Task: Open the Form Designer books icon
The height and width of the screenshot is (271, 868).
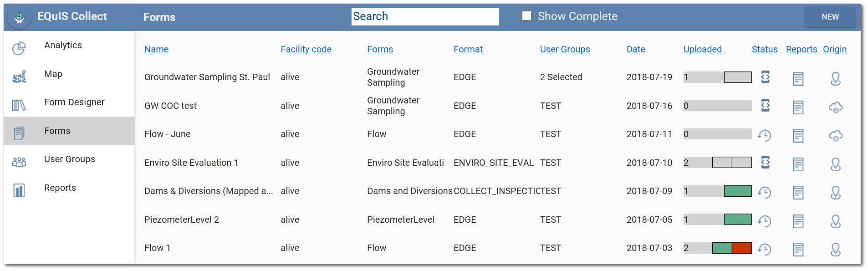Action: pyautogui.click(x=19, y=105)
